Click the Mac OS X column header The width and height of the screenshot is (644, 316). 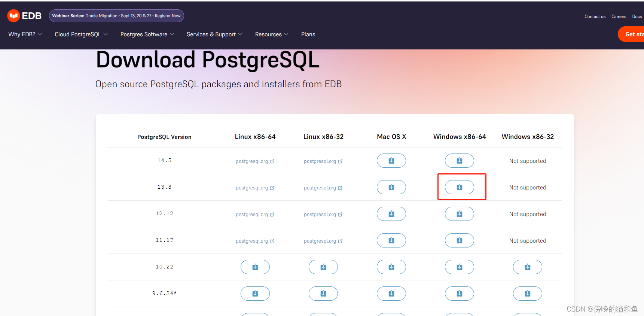(391, 137)
